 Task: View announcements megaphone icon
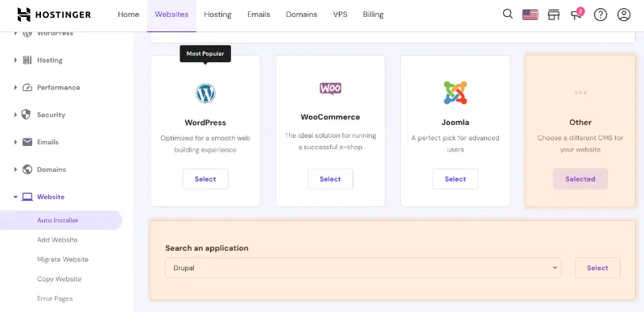[x=576, y=15]
